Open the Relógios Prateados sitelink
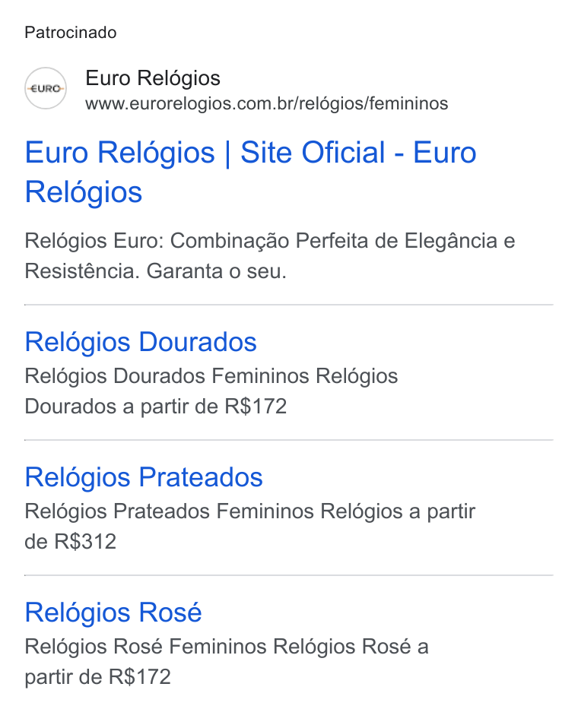The image size is (578, 728). click(x=144, y=477)
